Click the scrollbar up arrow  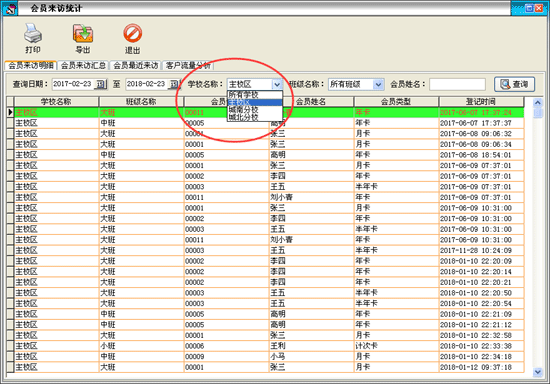pyautogui.click(x=537, y=103)
